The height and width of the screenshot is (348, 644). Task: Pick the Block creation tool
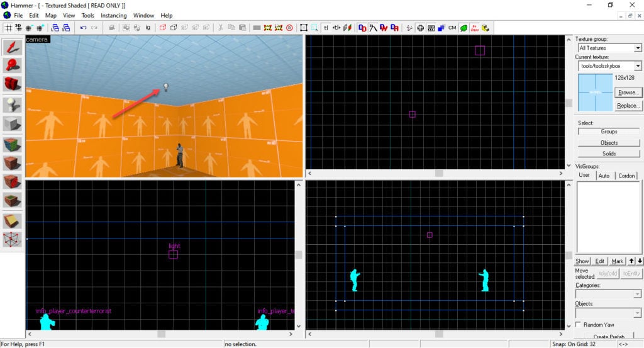tap(13, 123)
